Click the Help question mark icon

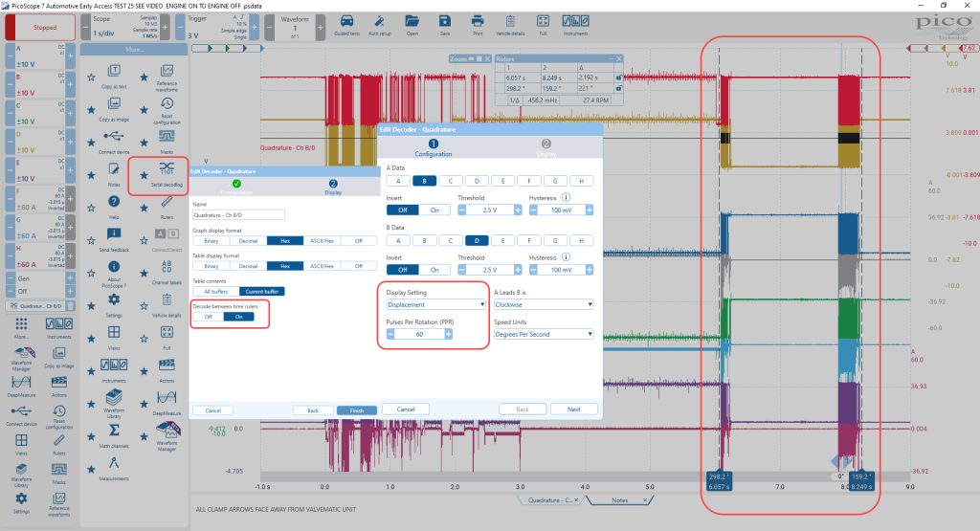click(114, 206)
